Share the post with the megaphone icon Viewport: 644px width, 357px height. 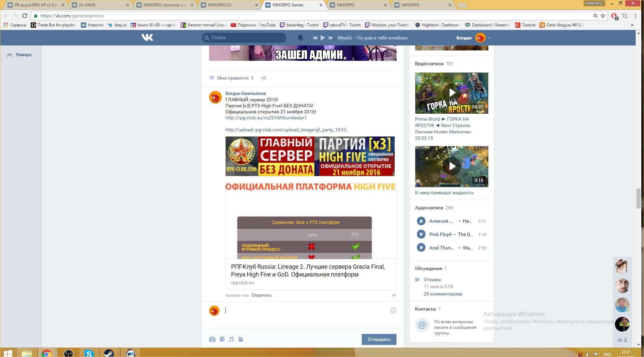[264, 78]
